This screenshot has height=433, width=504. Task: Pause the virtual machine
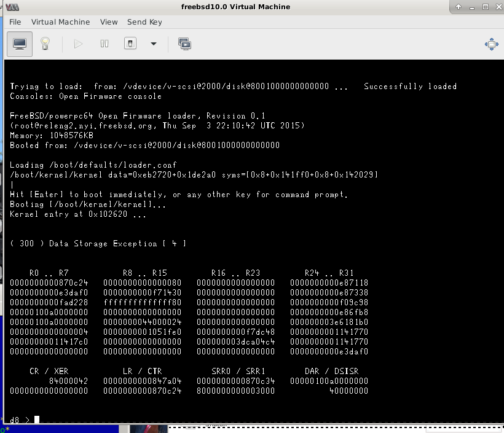click(104, 44)
